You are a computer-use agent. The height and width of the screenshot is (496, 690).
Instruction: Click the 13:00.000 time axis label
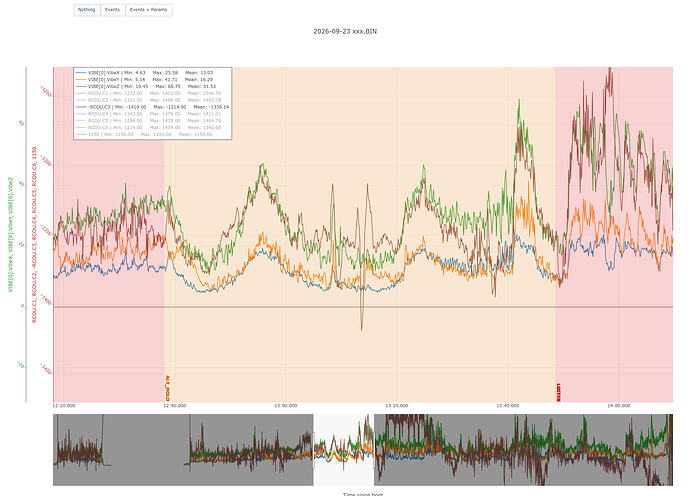tap(286, 406)
